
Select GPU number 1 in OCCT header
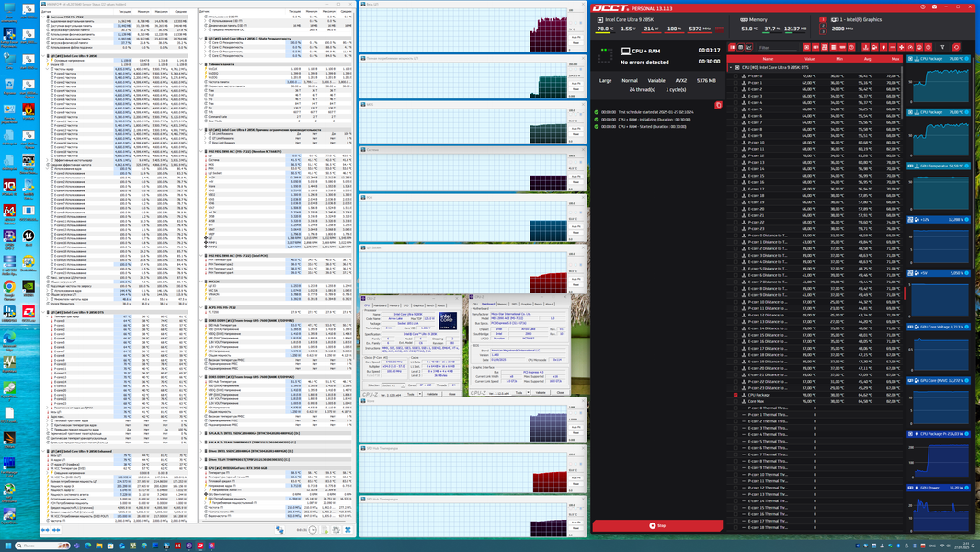tap(823, 19)
